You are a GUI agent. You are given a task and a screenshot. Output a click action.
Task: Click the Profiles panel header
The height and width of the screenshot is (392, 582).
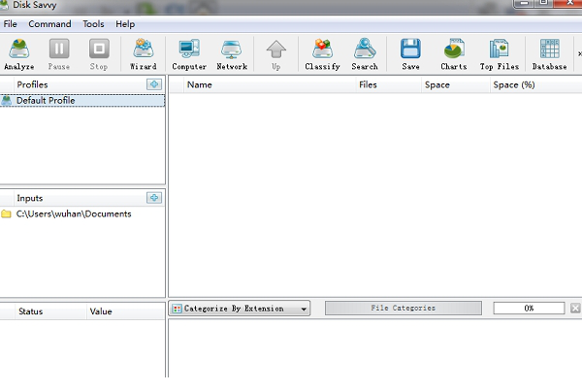[x=32, y=84]
